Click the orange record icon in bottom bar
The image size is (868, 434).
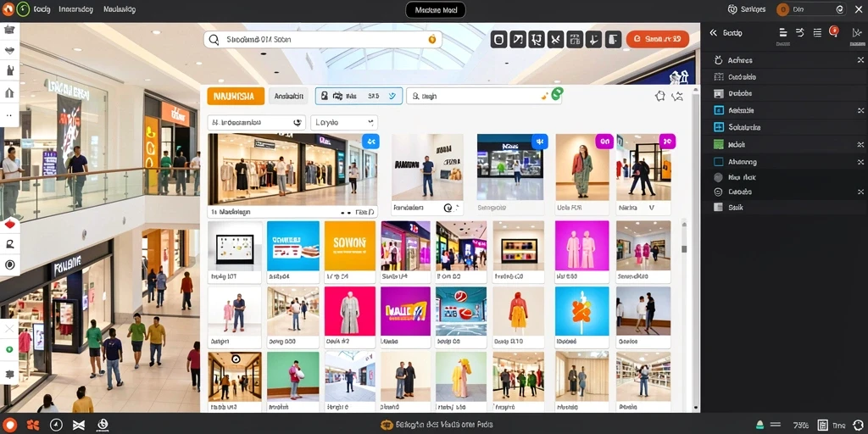pyautogui.click(x=10, y=426)
